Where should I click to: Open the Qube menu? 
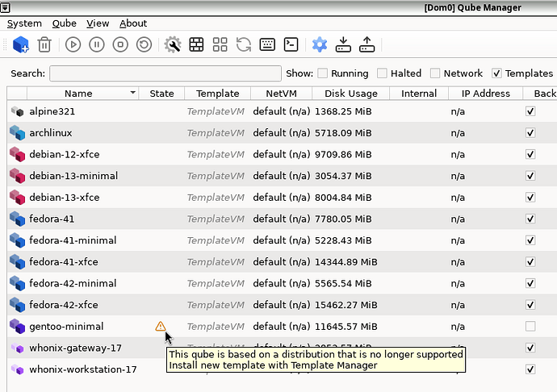tap(65, 23)
